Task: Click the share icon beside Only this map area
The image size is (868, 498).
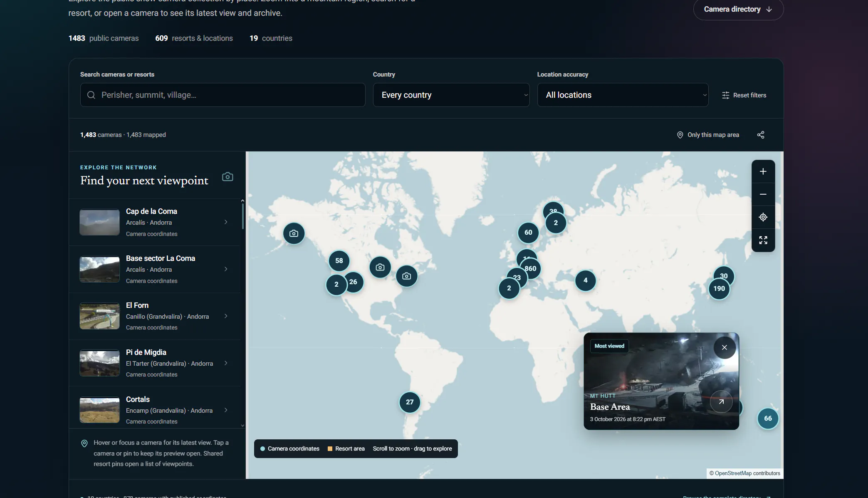Action: pos(760,135)
